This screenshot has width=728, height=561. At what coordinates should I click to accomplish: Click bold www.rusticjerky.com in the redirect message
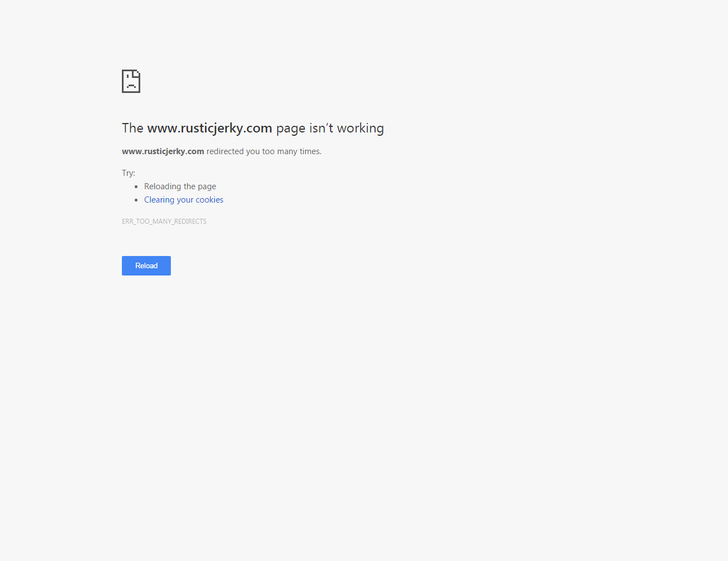pos(163,151)
